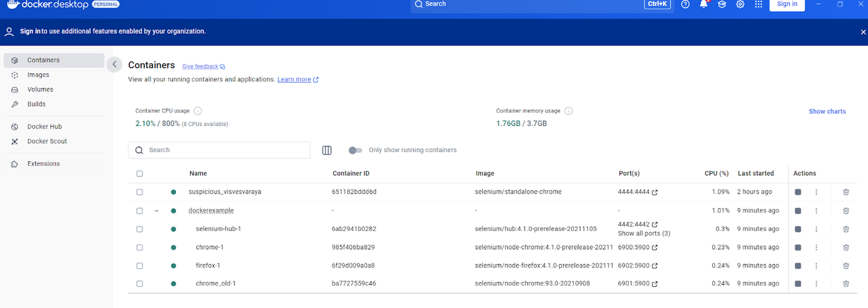Image resolution: width=868 pixels, height=308 pixels.
Task: Open the help question mark icon
Action: click(685, 4)
